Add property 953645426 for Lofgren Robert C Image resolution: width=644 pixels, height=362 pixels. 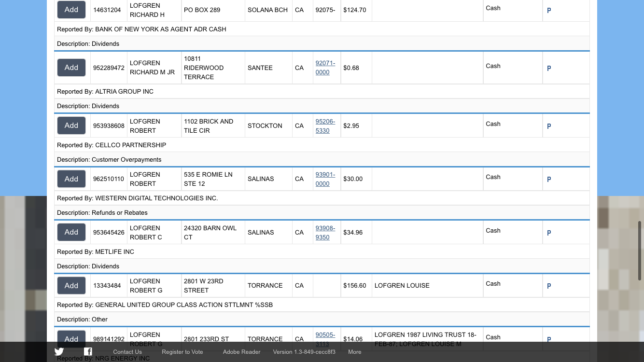71,232
